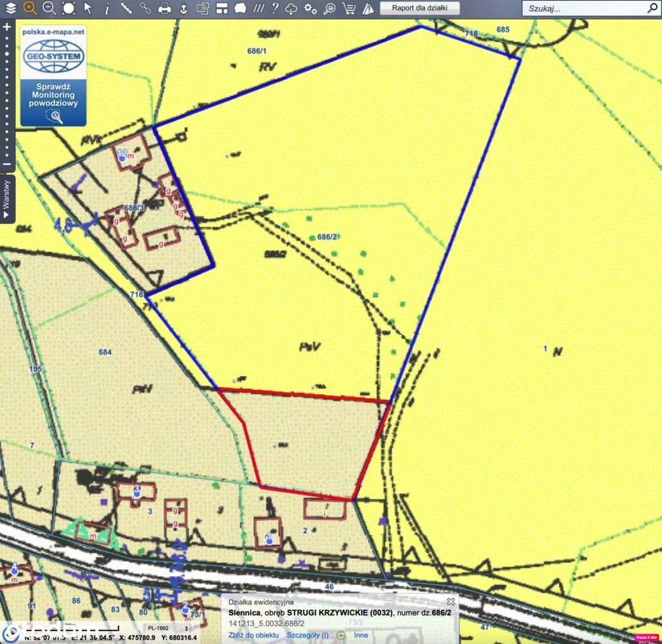The width and height of the screenshot is (662, 644).
Task: Select the polygon area shape tool
Action: point(240,8)
